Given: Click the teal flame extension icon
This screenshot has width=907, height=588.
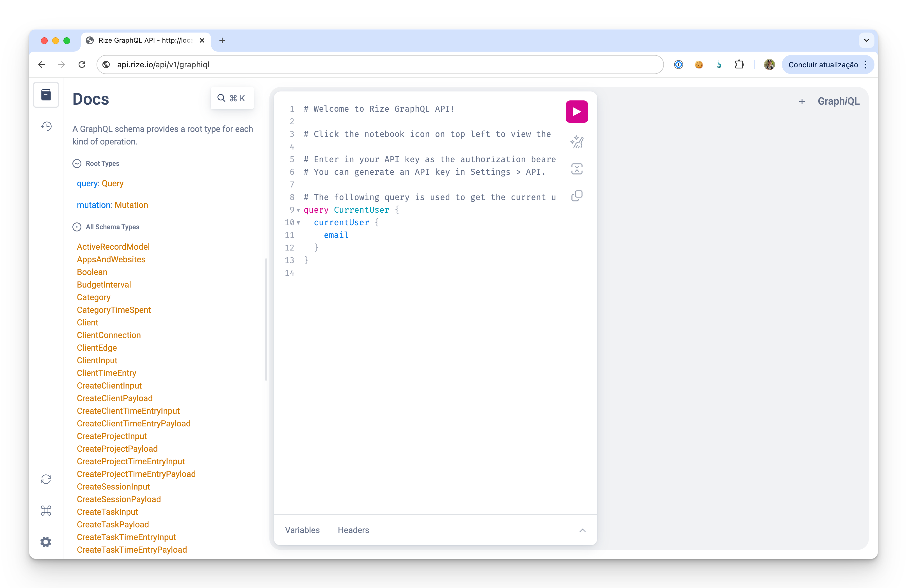Looking at the screenshot, I should click(x=719, y=65).
